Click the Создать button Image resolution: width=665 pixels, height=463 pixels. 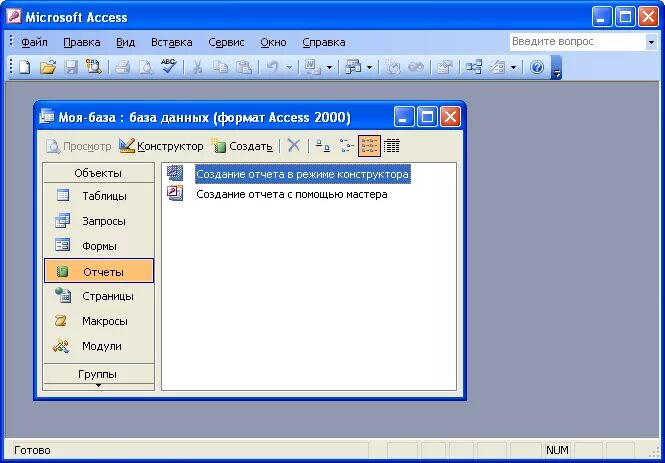(242, 146)
